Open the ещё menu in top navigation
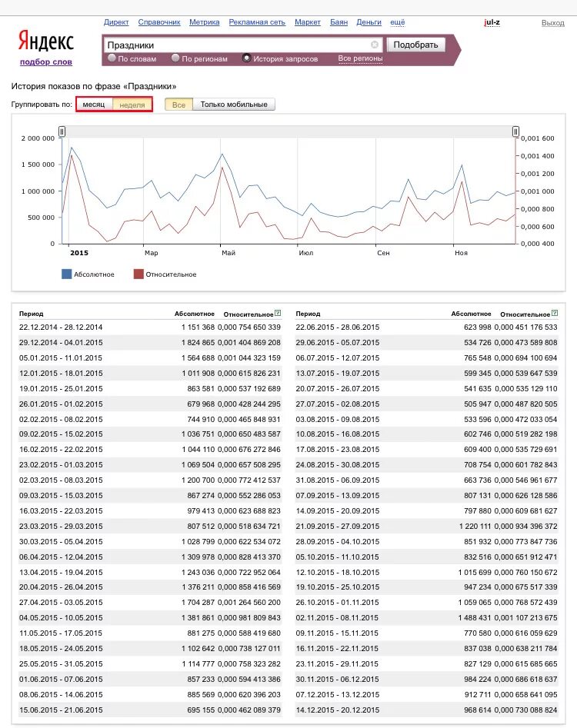 (397, 22)
